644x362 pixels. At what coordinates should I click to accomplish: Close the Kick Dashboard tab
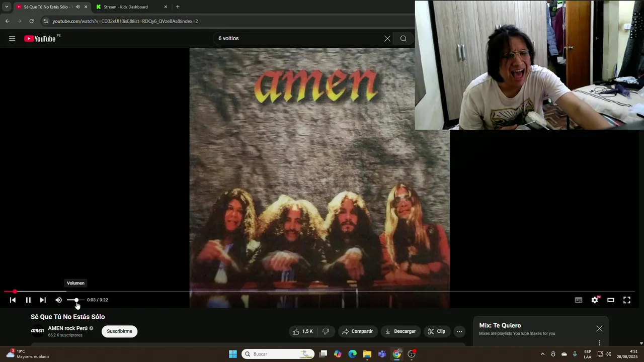point(166,7)
